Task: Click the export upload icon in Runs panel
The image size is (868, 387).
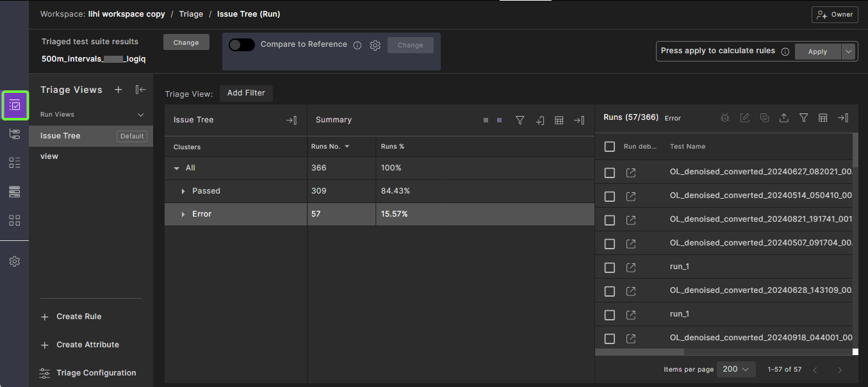Action: 783,118
